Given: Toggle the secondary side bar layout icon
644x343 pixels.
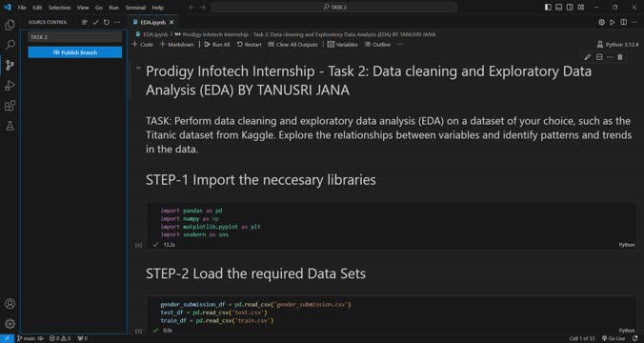Looking at the screenshot, I should point(570,7).
